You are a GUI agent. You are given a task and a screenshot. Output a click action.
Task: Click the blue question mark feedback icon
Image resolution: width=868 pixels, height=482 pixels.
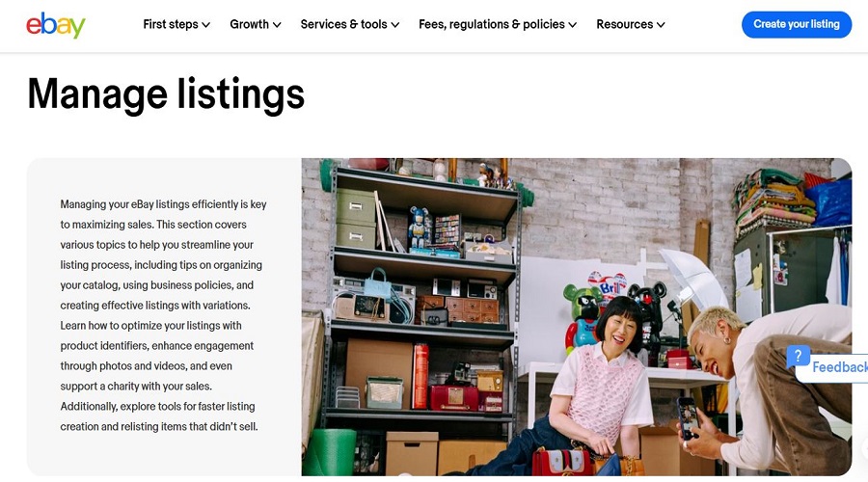pos(798,357)
